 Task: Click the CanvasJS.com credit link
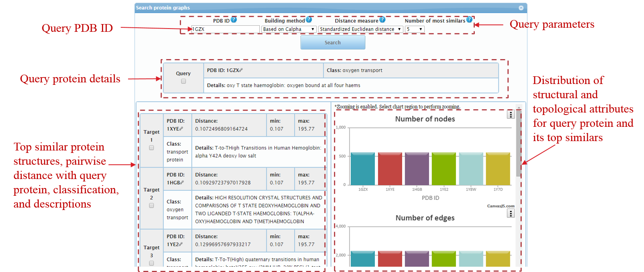coord(500,206)
